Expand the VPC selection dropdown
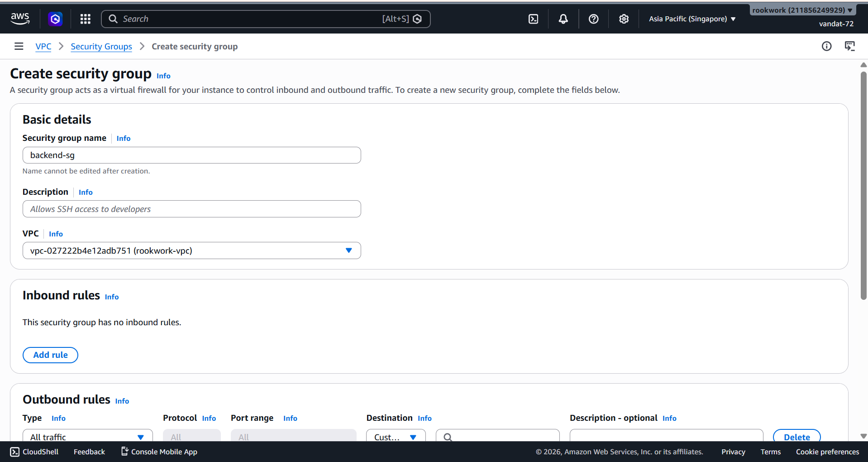This screenshot has height=462, width=868. [x=192, y=250]
